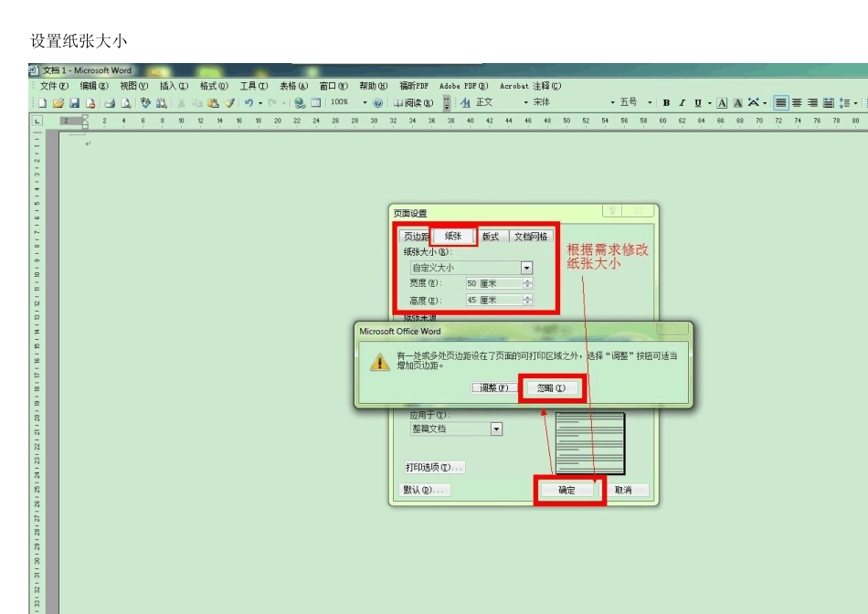
Task: Switch to the 页边距 tab
Action: (x=416, y=237)
